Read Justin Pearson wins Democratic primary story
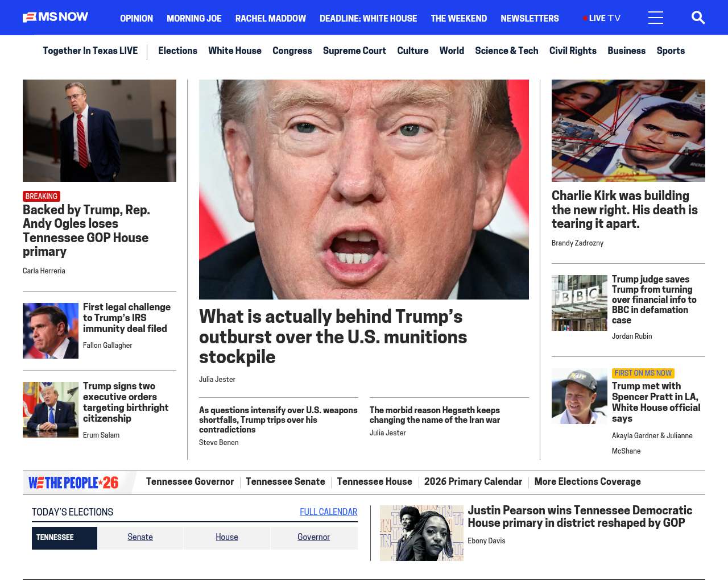 point(580,517)
